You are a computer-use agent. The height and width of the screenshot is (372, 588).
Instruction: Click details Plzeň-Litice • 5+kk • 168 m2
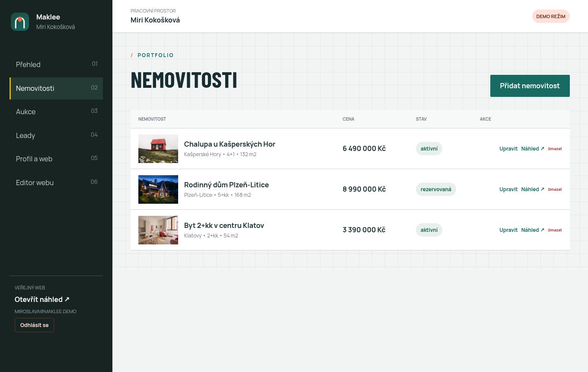(217, 195)
